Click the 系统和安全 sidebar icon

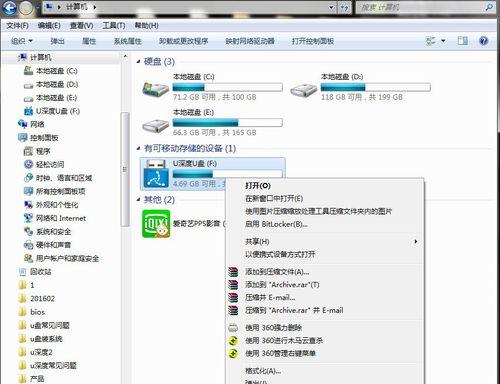28,231
